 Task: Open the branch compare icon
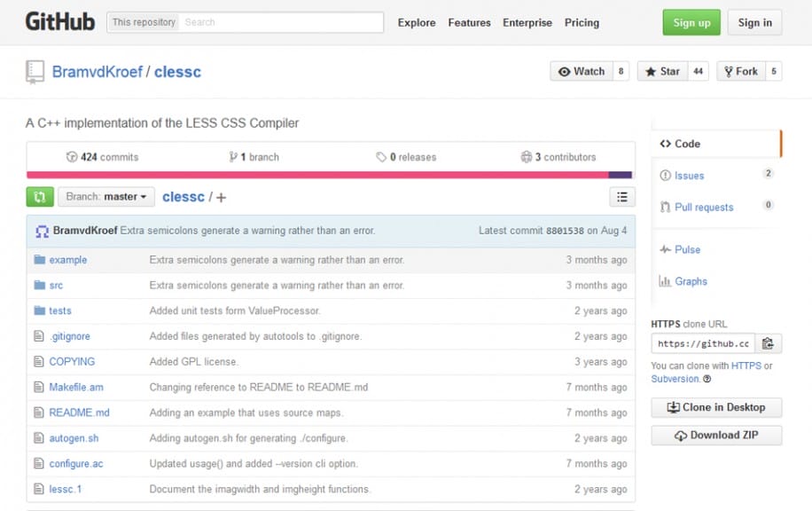click(x=39, y=196)
